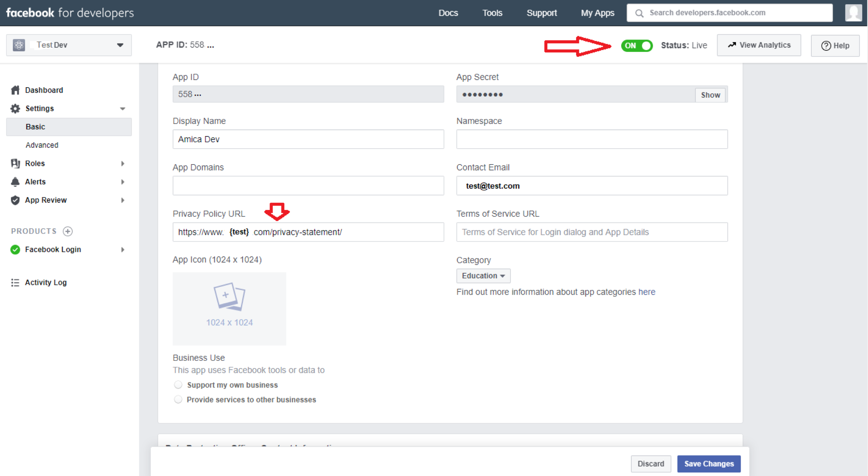Open My Apps menu
Image resolution: width=868 pixels, height=476 pixels.
[597, 13]
